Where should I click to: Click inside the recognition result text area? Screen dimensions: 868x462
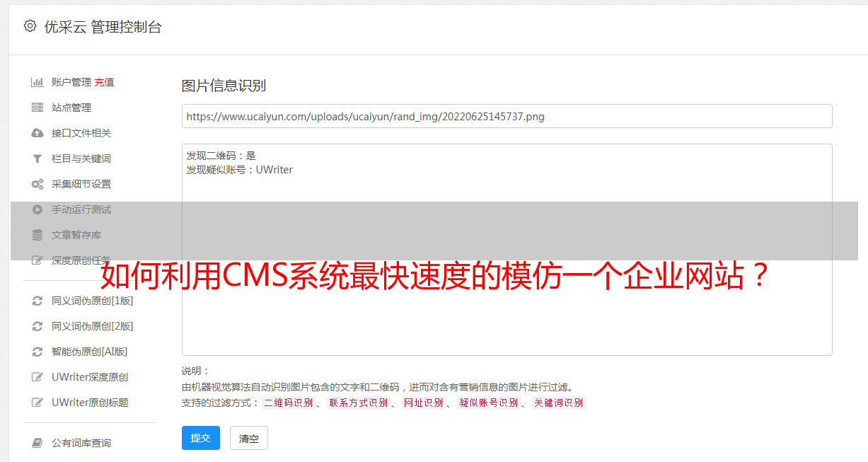[507, 250]
